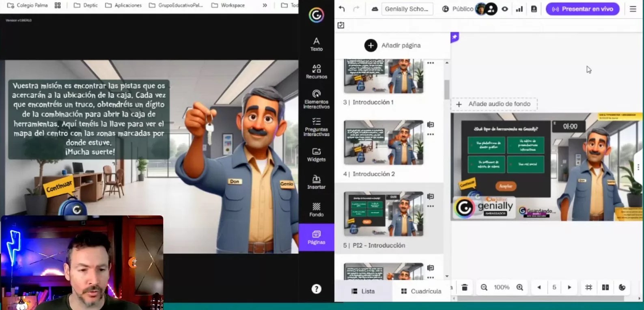Open the statistics bar-chart icon

519,9
